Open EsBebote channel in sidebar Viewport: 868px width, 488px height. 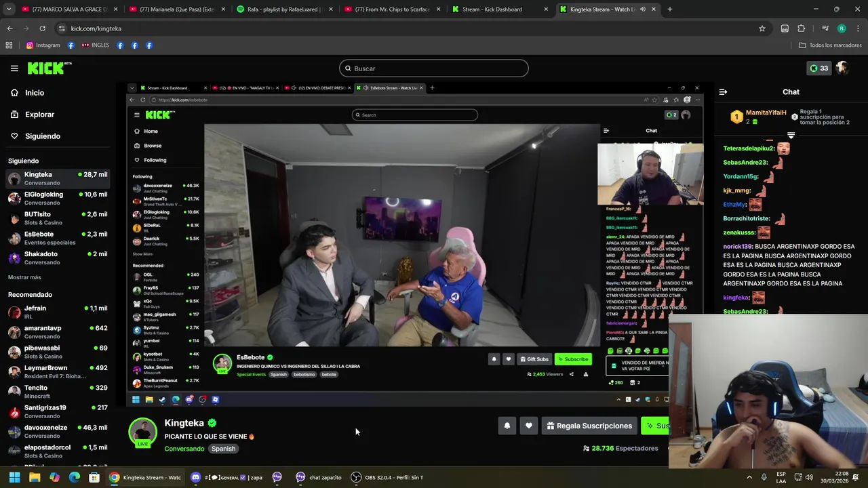58,238
